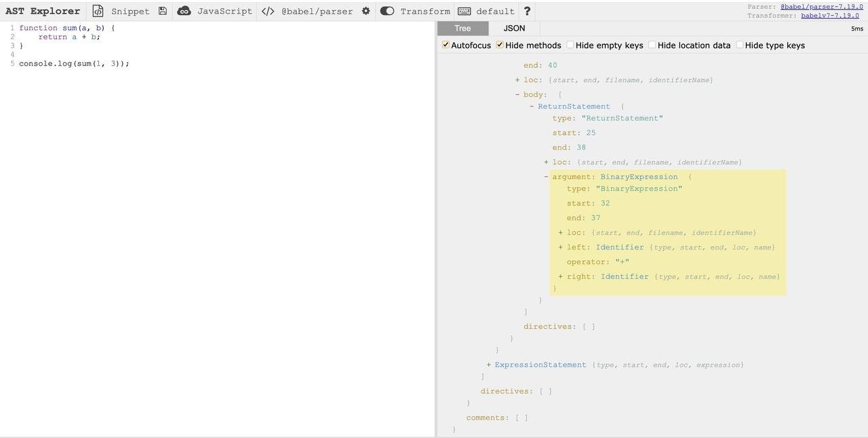The image size is (868, 438).
Task: Open the default keymap menu
Action: point(495,12)
